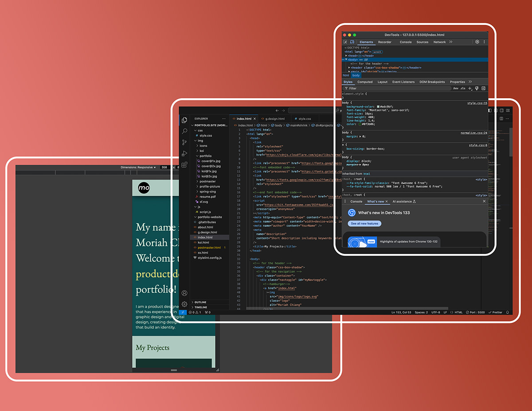Select the inspect element tool in DevTools
532x411 pixels.
pos(346,42)
